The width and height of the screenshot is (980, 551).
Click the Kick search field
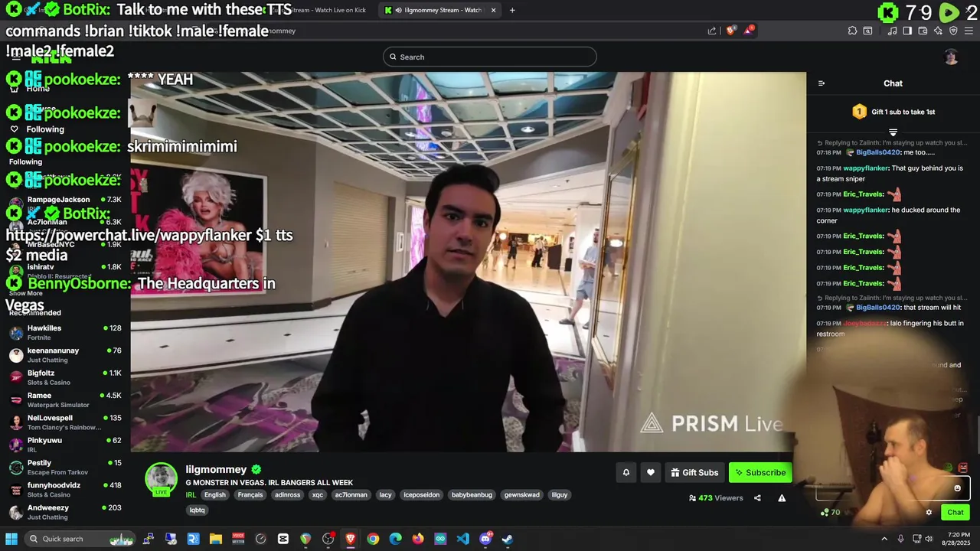click(490, 57)
